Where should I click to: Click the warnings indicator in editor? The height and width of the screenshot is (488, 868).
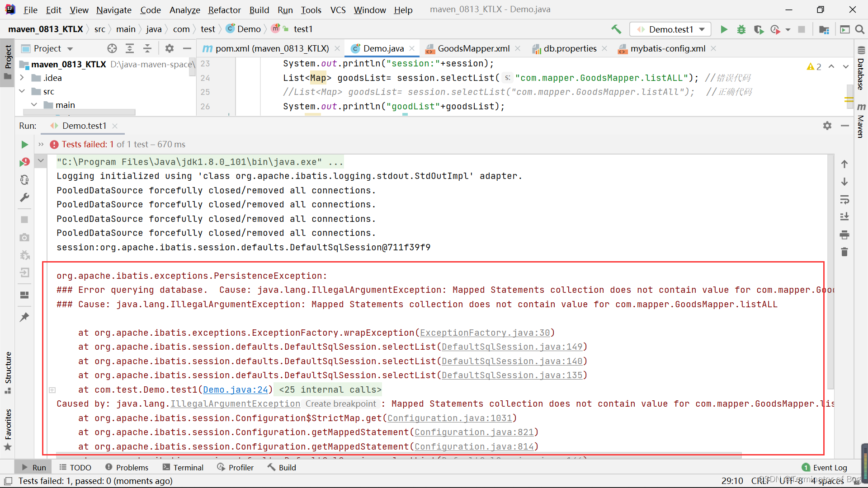click(x=814, y=66)
